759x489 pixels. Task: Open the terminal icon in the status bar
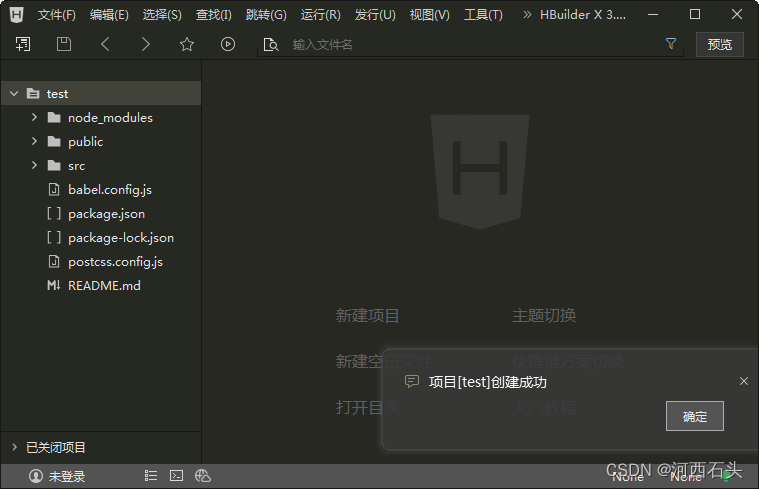coord(177,476)
